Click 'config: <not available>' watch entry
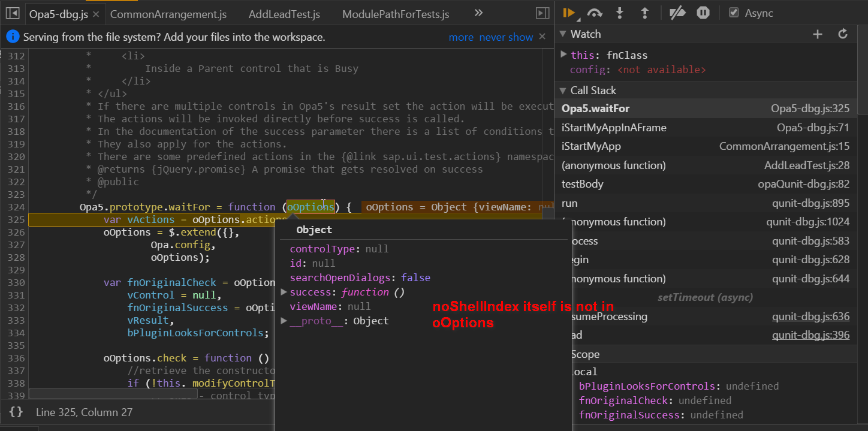This screenshot has width=868, height=431. click(x=638, y=70)
